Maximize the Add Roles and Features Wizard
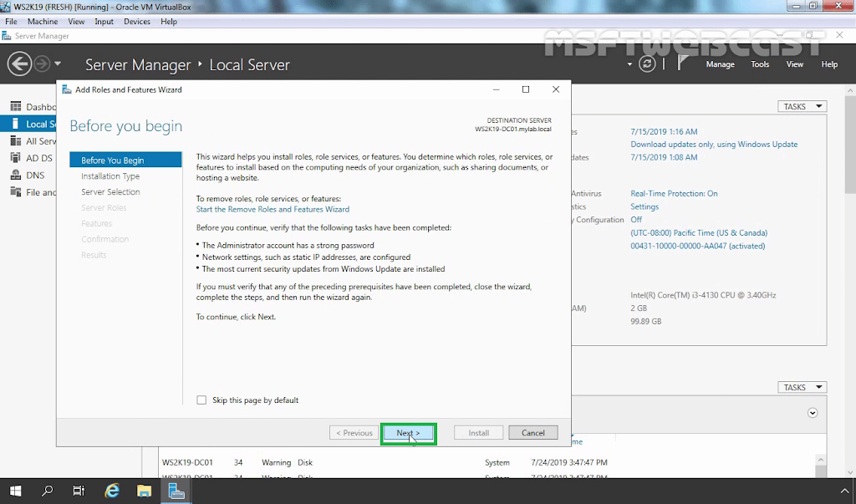856x504 pixels. (x=526, y=89)
